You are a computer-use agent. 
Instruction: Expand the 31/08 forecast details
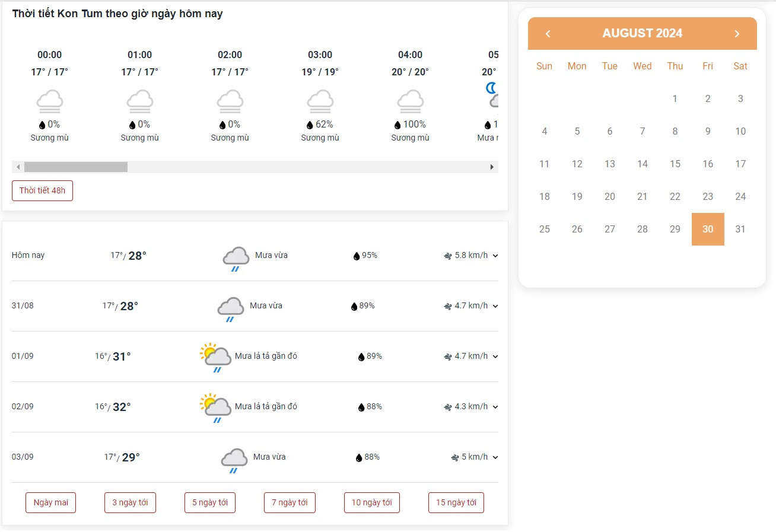click(x=495, y=307)
